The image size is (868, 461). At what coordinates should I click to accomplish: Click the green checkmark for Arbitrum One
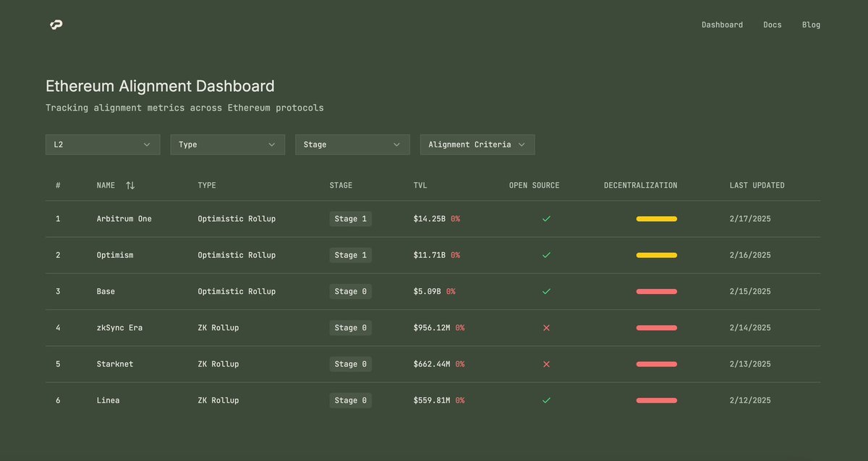546,219
